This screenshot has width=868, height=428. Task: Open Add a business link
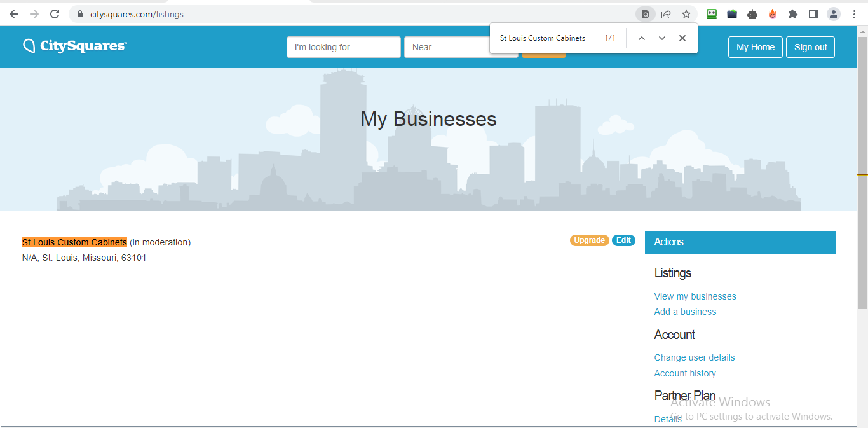click(685, 312)
